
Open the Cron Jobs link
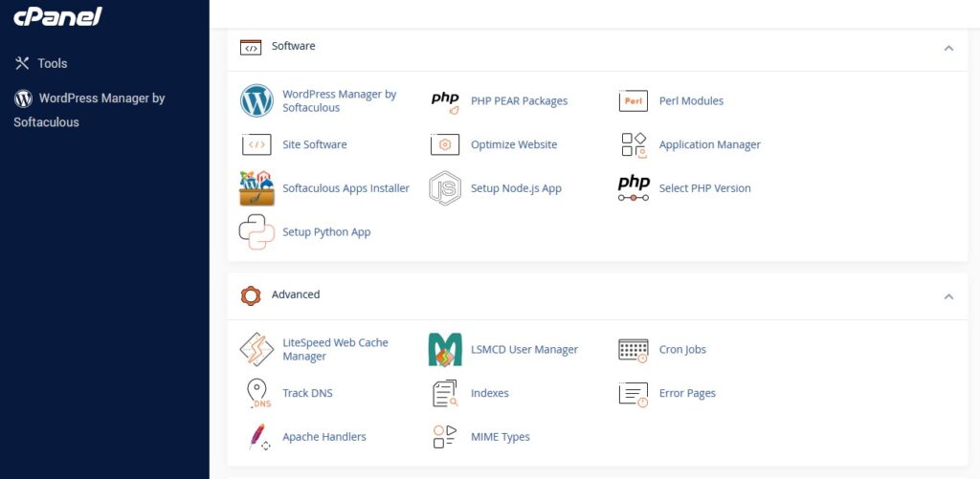tap(682, 349)
